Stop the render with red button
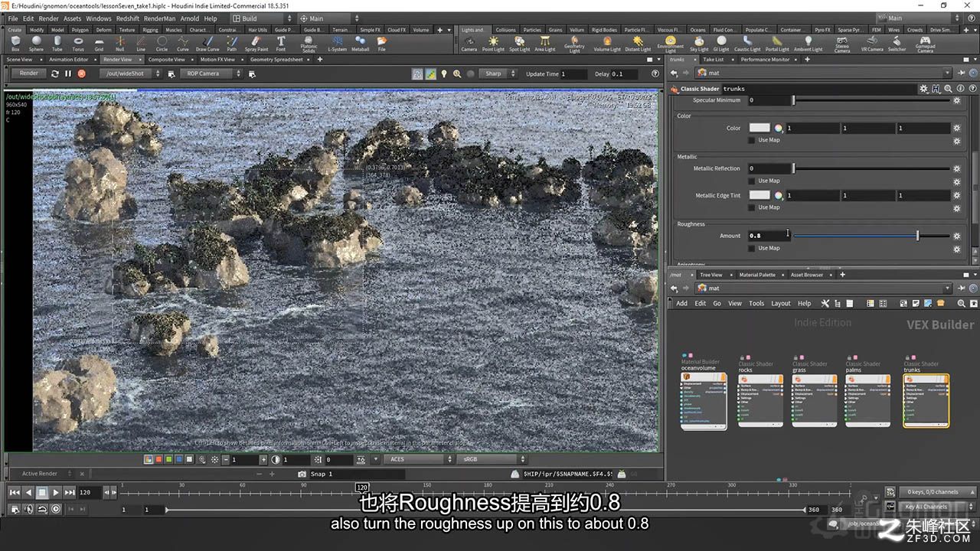The height and width of the screenshot is (551, 980). coord(81,73)
